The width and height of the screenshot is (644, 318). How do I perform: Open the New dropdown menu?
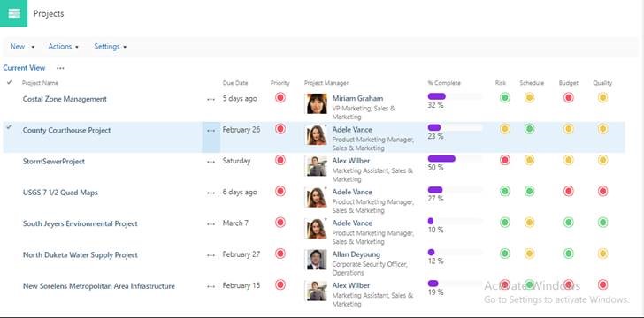(x=22, y=47)
